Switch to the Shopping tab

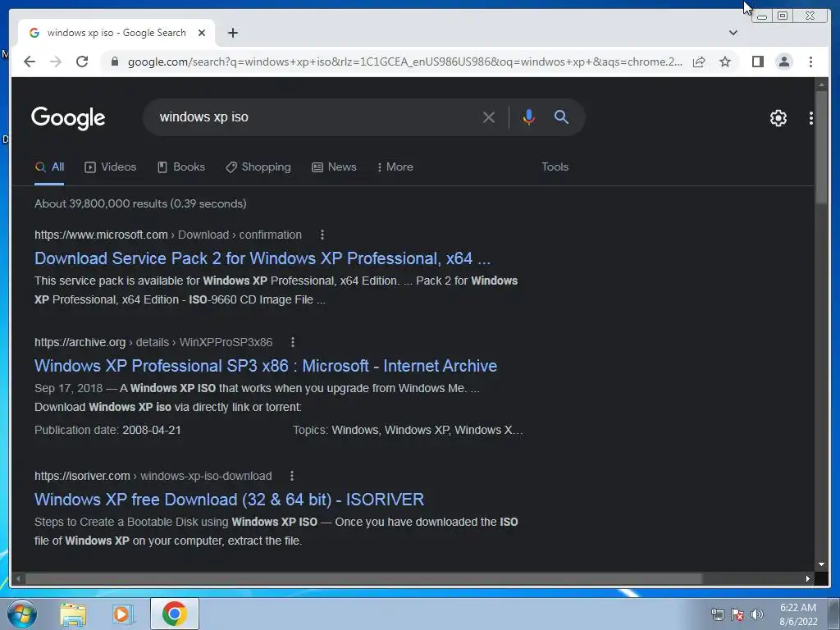point(258,167)
